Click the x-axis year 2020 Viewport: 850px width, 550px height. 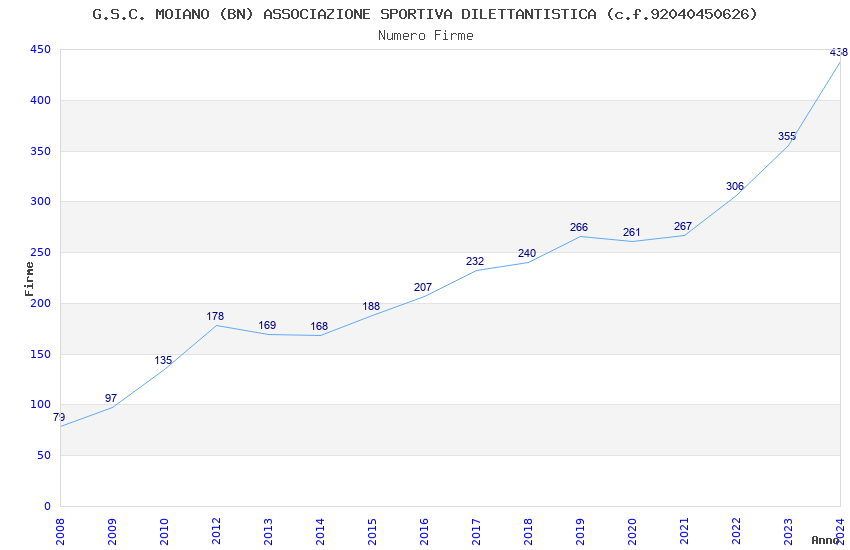coord(632,531)
